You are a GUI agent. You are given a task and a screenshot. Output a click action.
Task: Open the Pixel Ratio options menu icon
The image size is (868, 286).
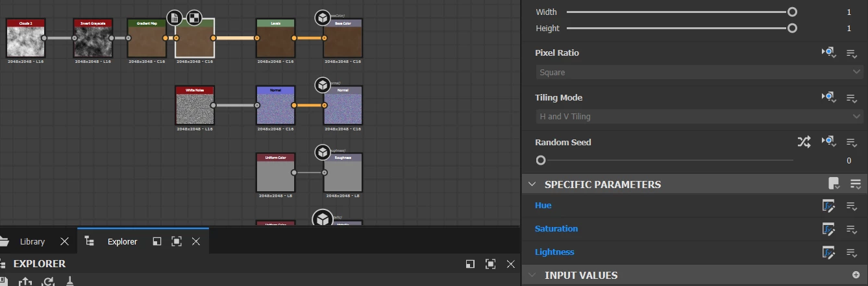852,53
